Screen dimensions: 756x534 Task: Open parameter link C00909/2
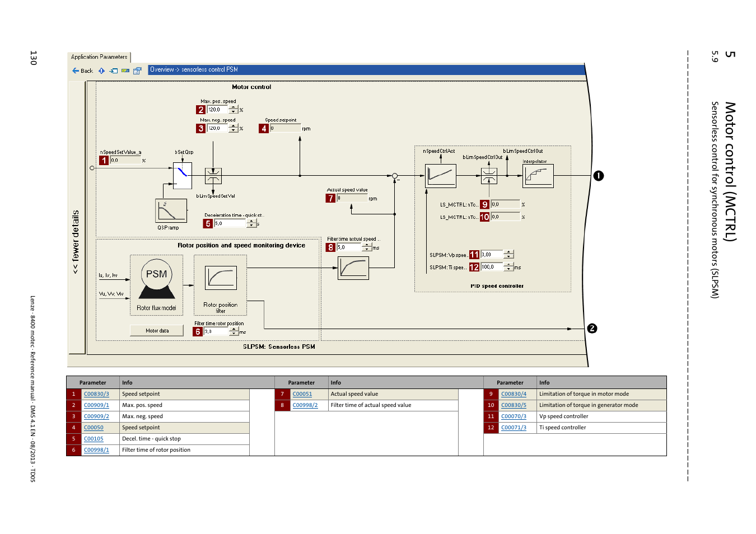click(x=96, y=416)
